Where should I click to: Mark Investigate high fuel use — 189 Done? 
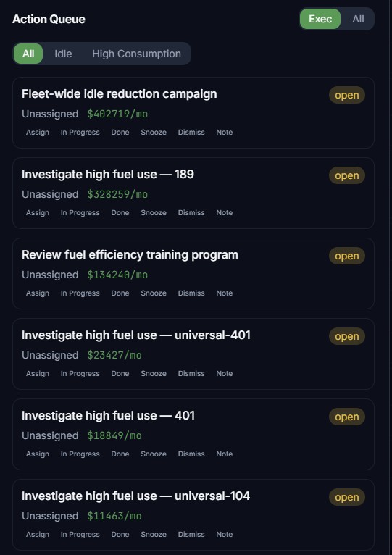[x=120, y=213]
